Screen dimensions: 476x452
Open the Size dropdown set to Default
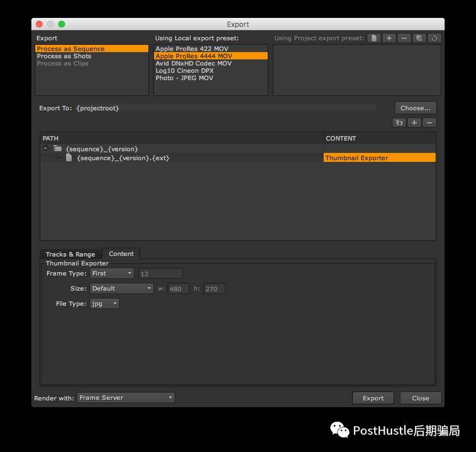click(122, 288)
